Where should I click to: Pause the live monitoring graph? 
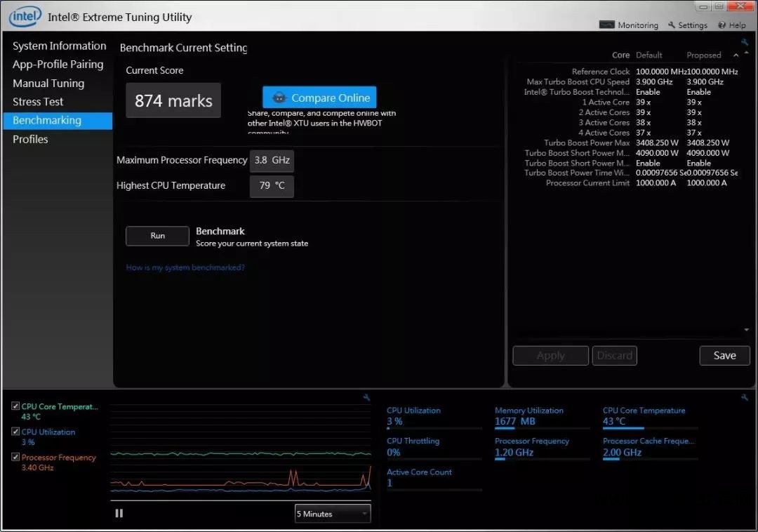119,514
